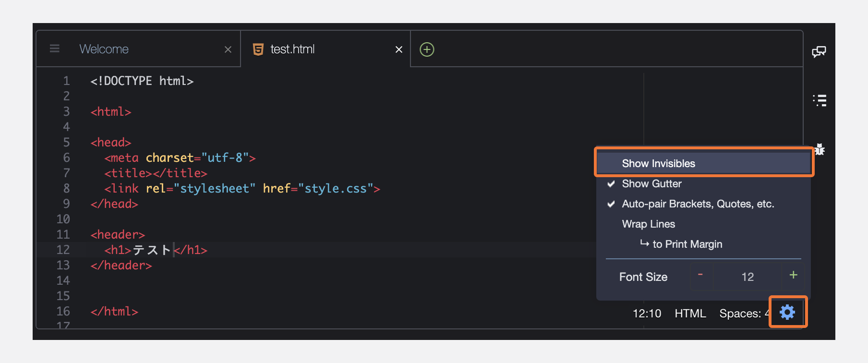Change the HTML syntax mode
The image size is (868, 363).
(690, 314)
